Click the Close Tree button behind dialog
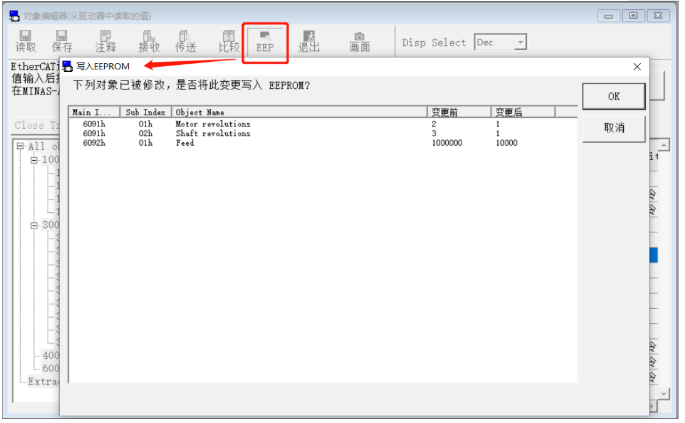Image resolution: width=685 pixels, height=423 pixels. 36,125
